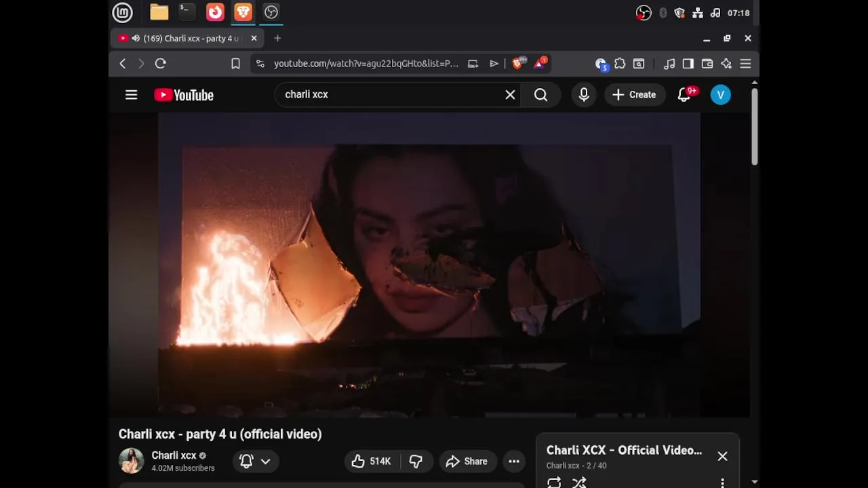Screen dimensions: 868x488
Task: Open Charli xcx channel avatar
Action: [x=132, y=461]
